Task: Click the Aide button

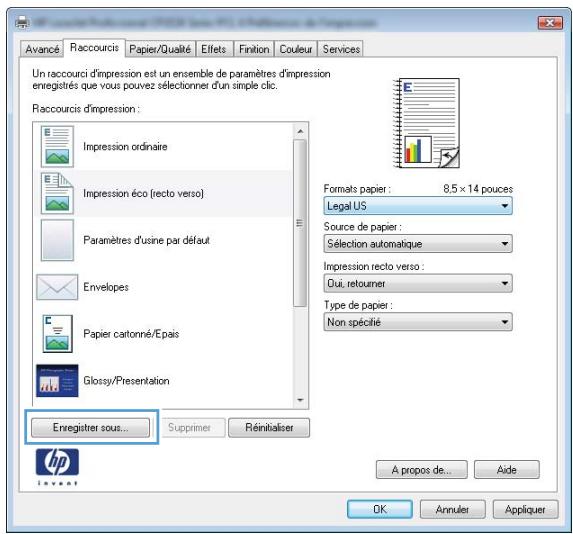Action: pos(506,470)
